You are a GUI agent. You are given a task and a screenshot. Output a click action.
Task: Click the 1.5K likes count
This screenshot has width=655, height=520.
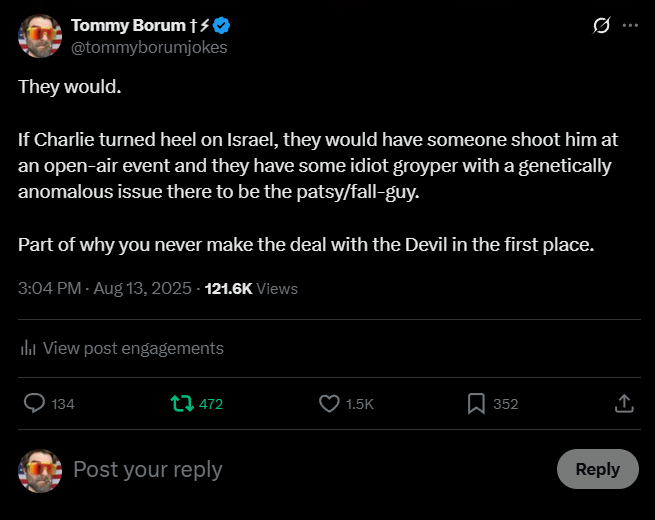click(x=359, y=404)
